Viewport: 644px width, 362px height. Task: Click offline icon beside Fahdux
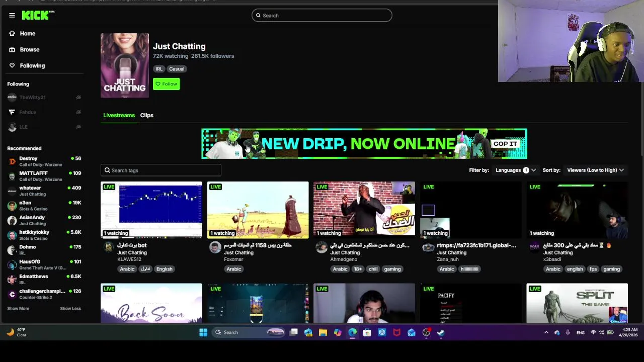click(78, 112)
